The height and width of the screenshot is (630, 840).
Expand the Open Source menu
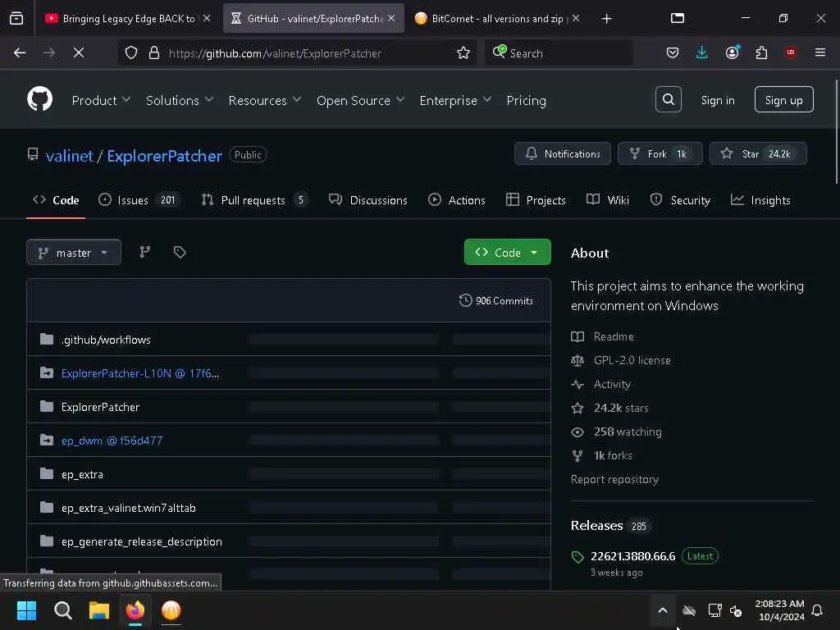[360, 100]
